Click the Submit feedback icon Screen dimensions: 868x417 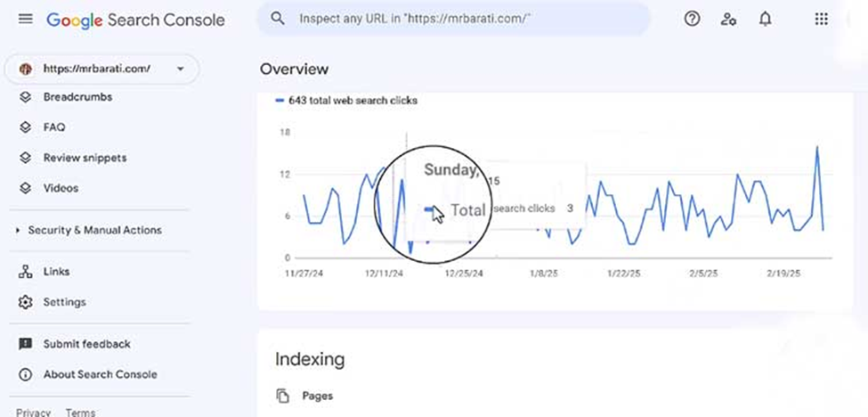(26, 344)
